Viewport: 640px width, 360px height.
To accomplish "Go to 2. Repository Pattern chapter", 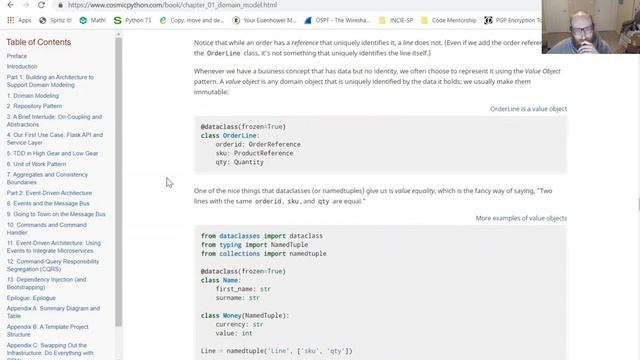I will click(34, 106).
